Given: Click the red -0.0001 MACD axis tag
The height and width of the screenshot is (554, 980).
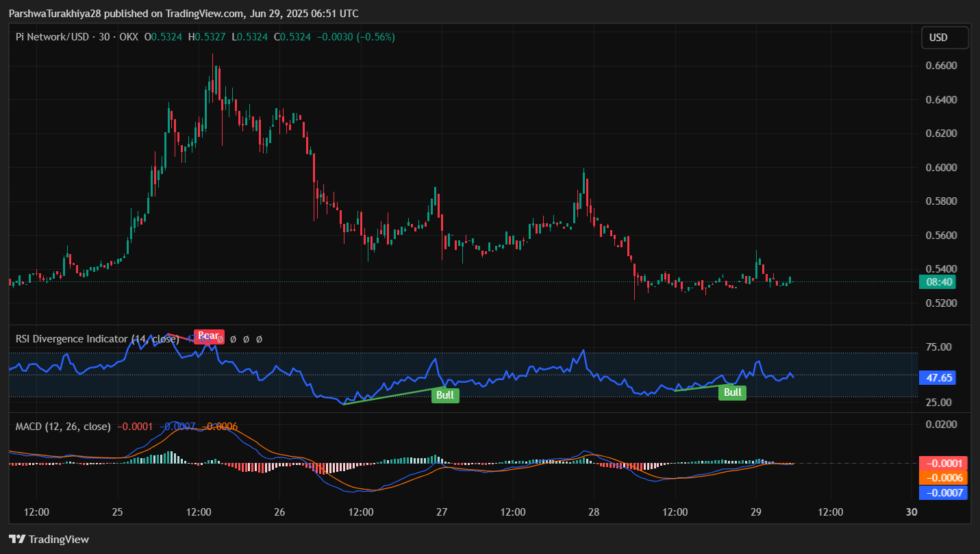Looking at the screenshot, I should [x=942, y=463].
